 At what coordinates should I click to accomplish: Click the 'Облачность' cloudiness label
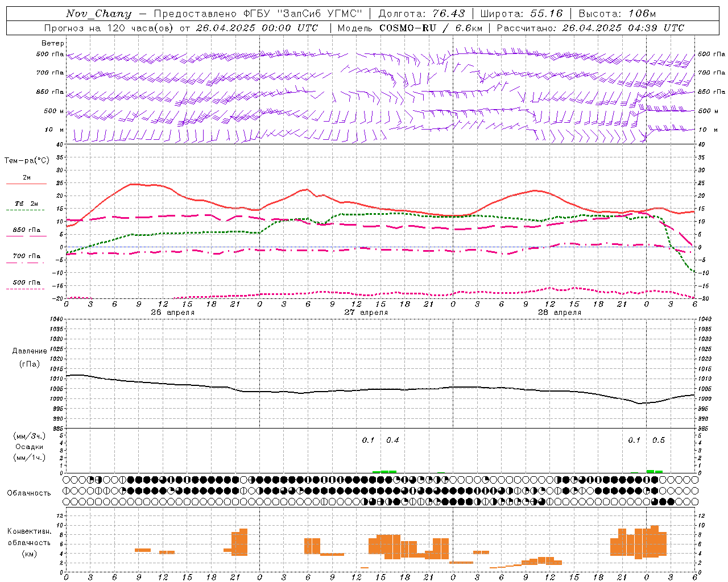point(29,493)
